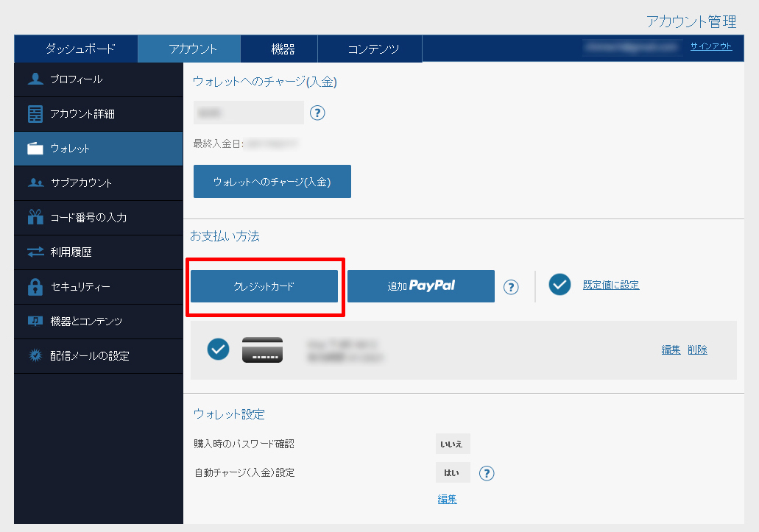759x532 pixels.
Task: Select 配信メールの設定 in sidebar menu
Action: coord(99,356)
